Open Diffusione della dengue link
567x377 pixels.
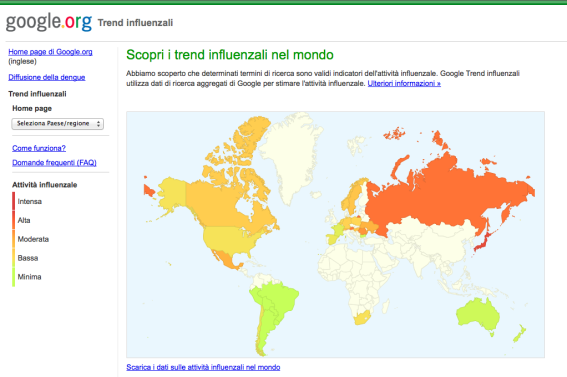tap(47, 77)
